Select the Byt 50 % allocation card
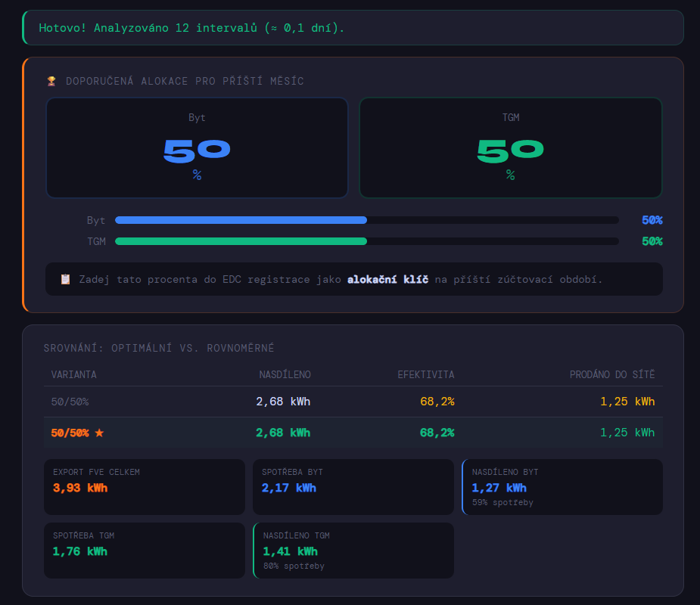 (x=197, y=147)
